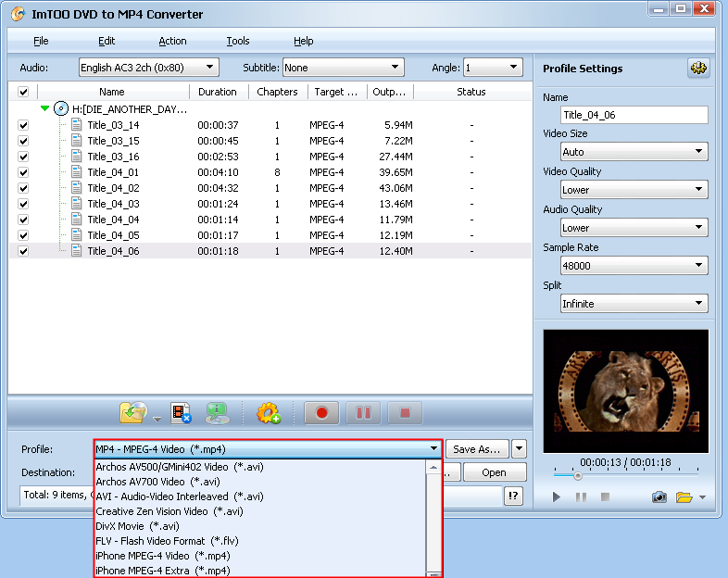728x578 pixels.
Task: Select DivX Movie profile
Action: pyautogui.click(x=260, y=526)
